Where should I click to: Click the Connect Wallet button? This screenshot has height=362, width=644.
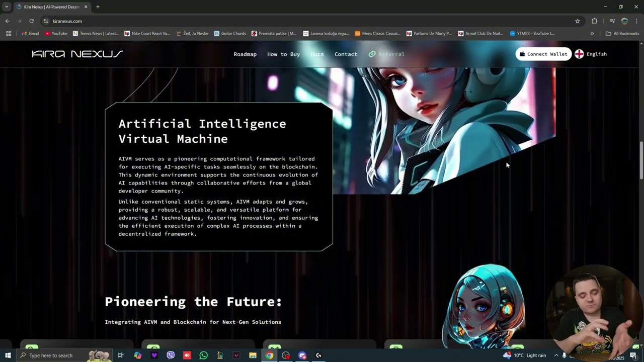click(543, 54)
